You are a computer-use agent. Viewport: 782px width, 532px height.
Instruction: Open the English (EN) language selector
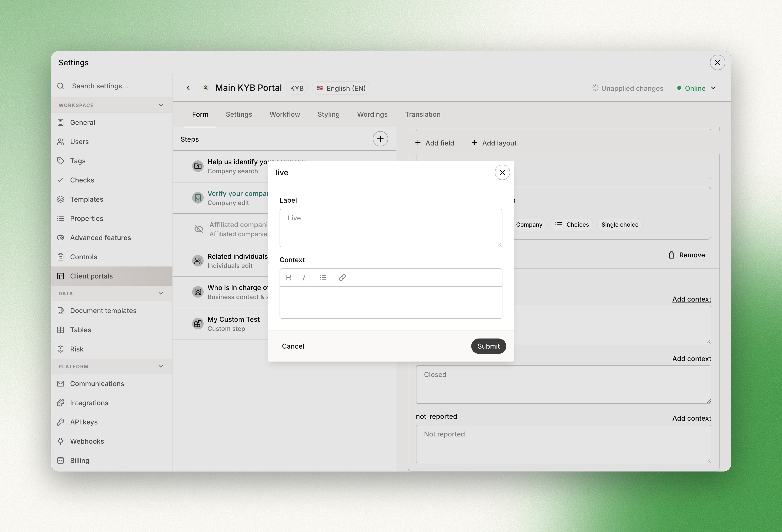(341, 88)
